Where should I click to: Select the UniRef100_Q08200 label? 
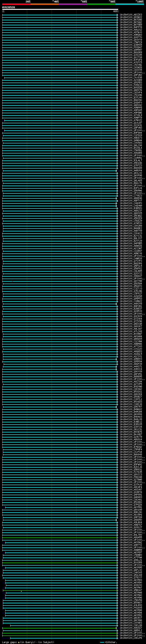[131, 585]
